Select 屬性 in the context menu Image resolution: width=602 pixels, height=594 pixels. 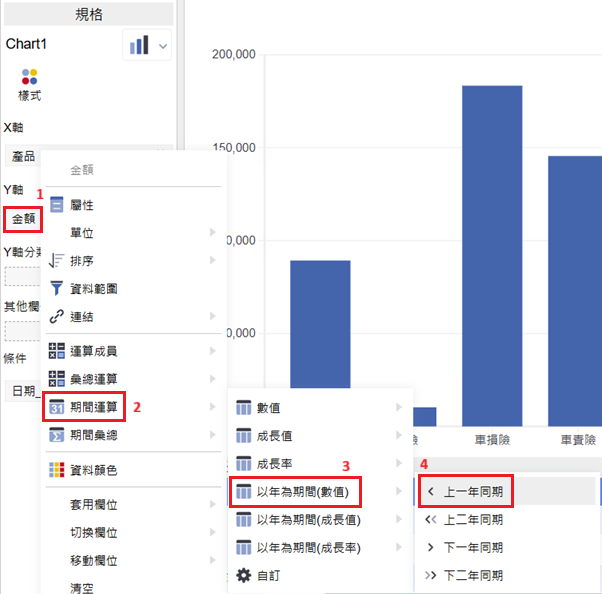(x=82, y=205)
